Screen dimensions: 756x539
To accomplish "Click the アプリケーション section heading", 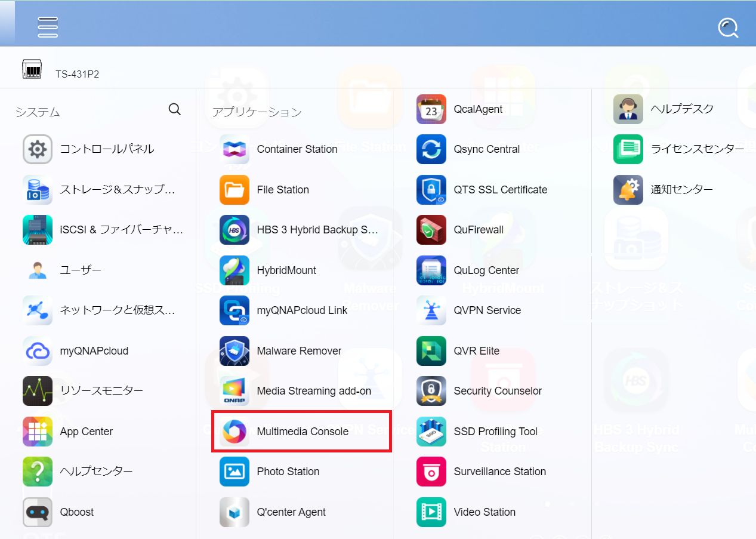I will pyautogui.click(x=257, y=112).
